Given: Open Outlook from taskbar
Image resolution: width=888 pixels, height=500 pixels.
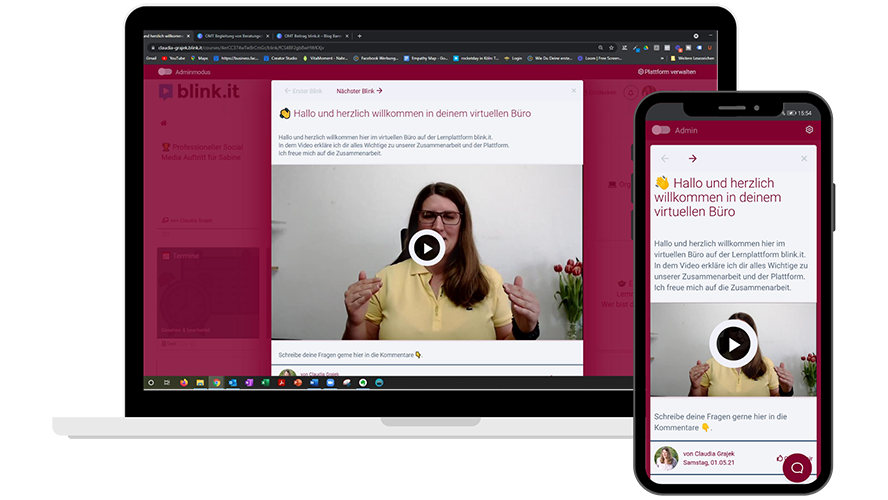Looking at the screenshot, I should click(x=233, y=383).
